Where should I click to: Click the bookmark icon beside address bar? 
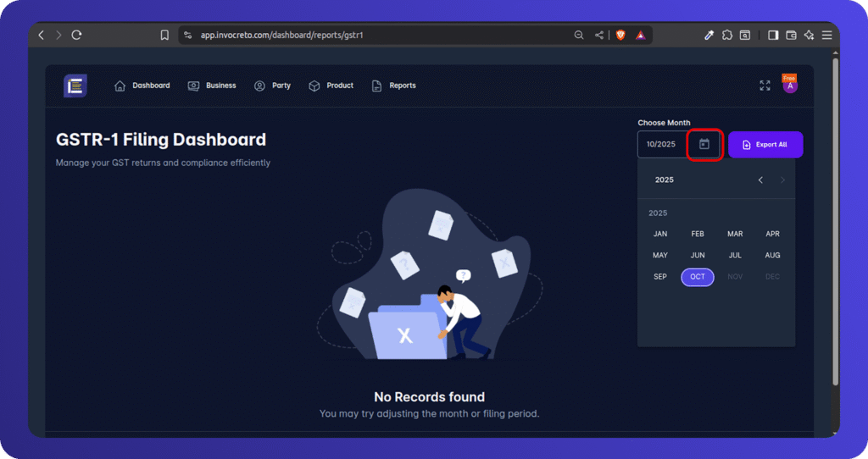pyautogui.click(x=164, y=35)
